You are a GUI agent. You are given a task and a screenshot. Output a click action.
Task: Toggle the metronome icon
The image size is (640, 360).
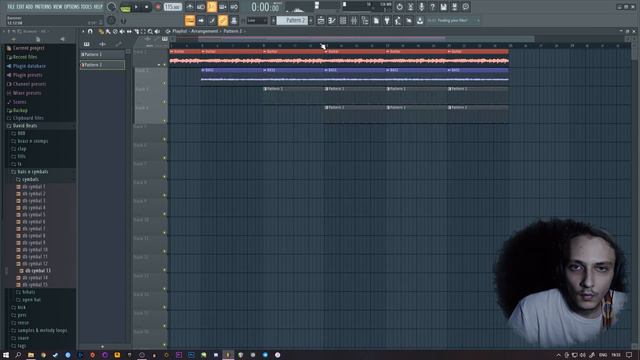pos(190,7)
